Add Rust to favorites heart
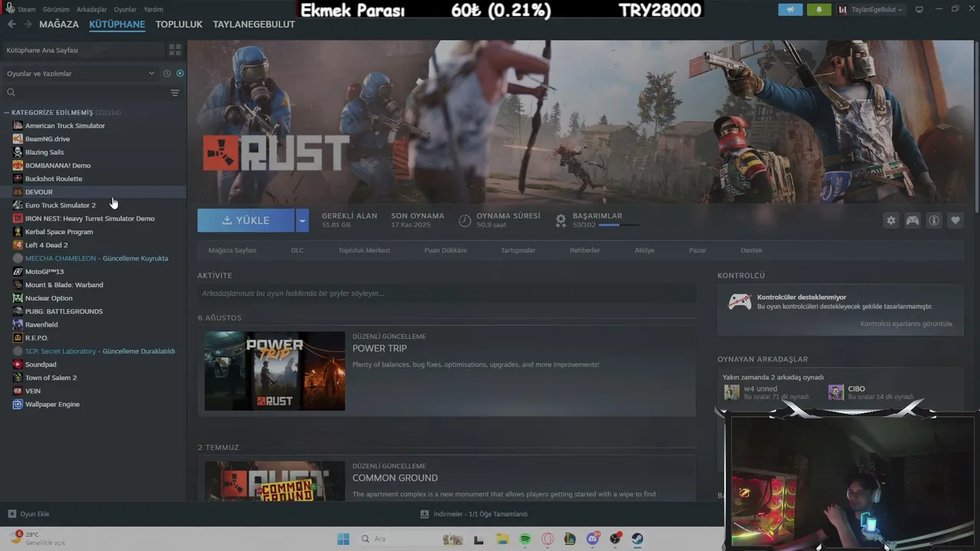The image size is (980, 551). 955,220
